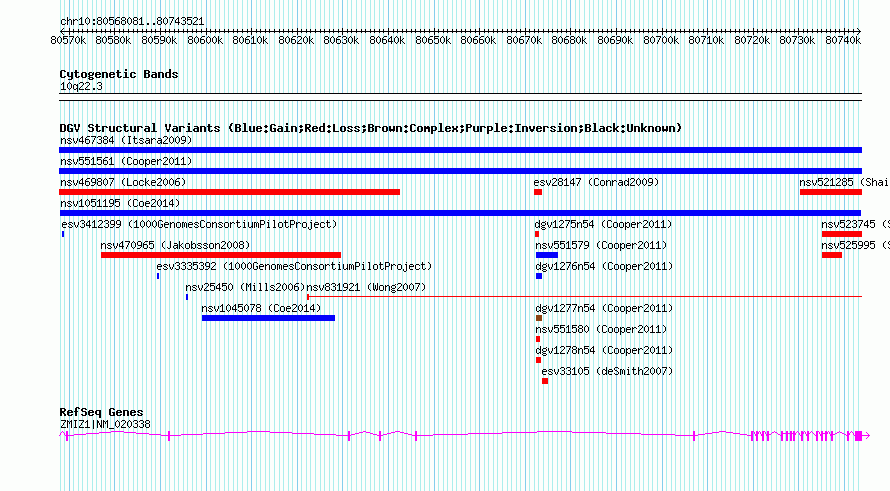This screenshot has width=890, height=491.
Task: Click the 10q22.3 band label
Action: [81, 86]
